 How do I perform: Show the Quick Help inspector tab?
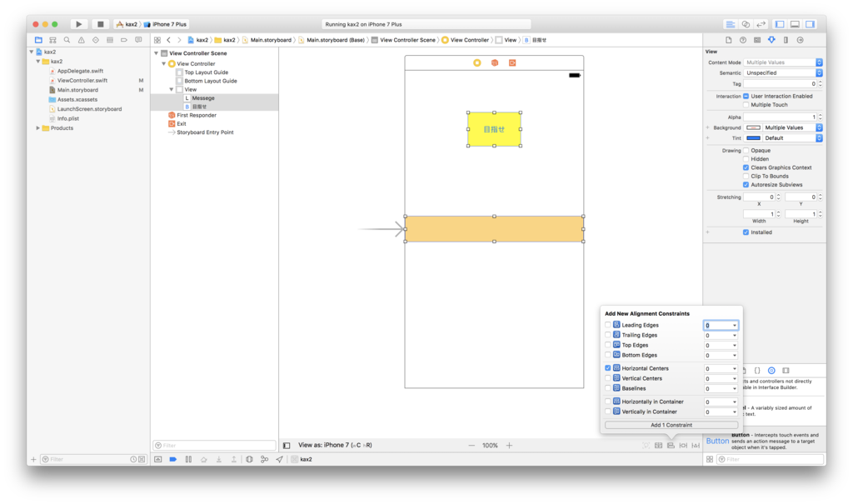pyautogui.click(x=742, y=40)
